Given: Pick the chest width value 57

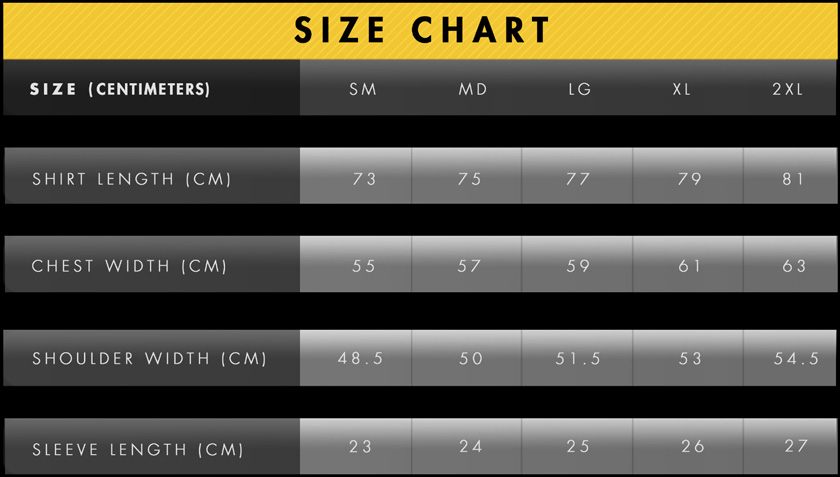Looking at the screenshot, I should coord(470,266).
